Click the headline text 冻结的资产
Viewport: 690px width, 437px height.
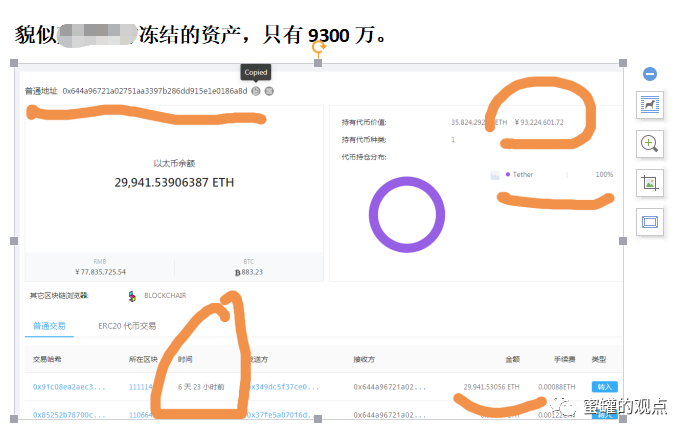(190, 34)
